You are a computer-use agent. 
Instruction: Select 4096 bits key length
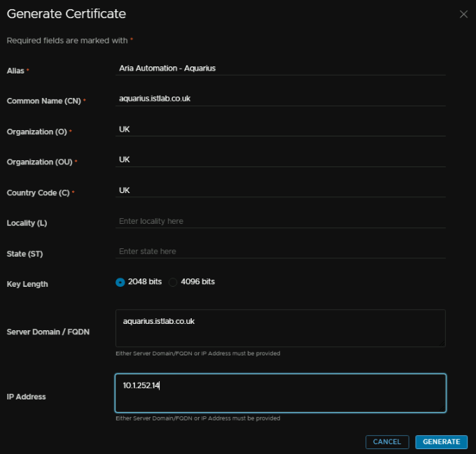click(x=173, y=282)
